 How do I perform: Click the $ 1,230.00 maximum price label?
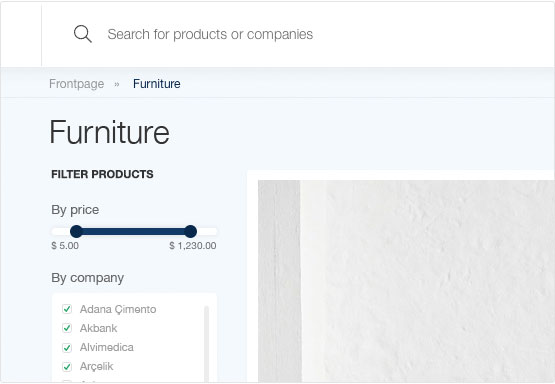click(x=193, y=246)
